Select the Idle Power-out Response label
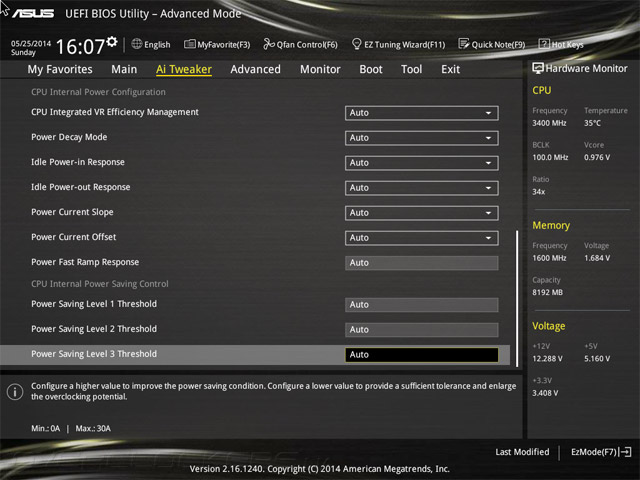Viewport: 640px width, 480px height. click(x=80, y=187)
